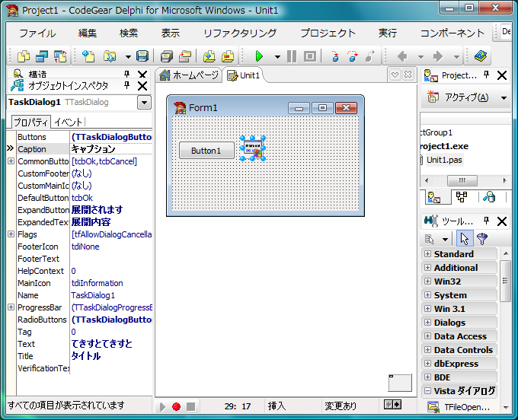
Task: Click the Open Project toolbar icon
Action: [x=185, y=56]
